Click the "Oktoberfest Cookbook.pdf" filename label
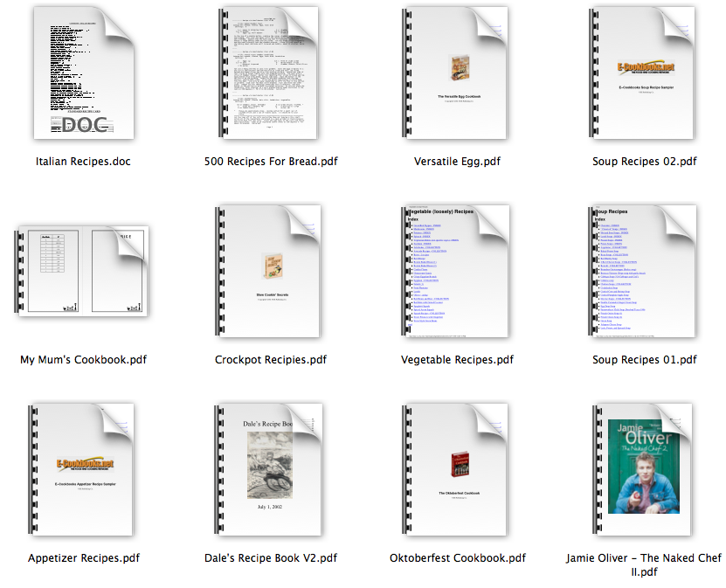This screenshot has width=726, height=588. pos(458,558)
